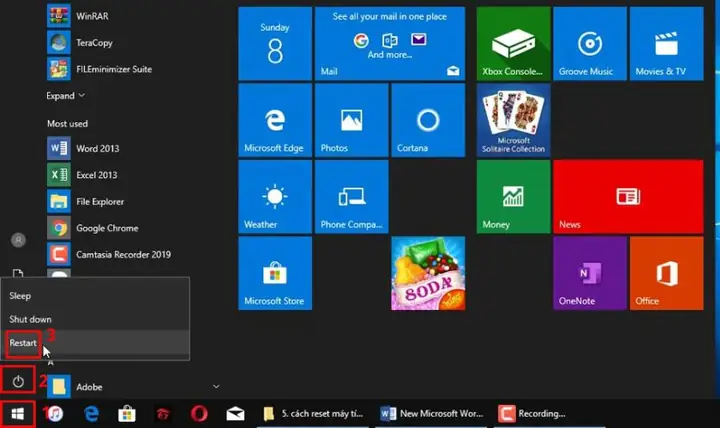Screen dimensions: 720x428
Task: Open the Sunday 8 calendar tile
Action: click(275, 44)
